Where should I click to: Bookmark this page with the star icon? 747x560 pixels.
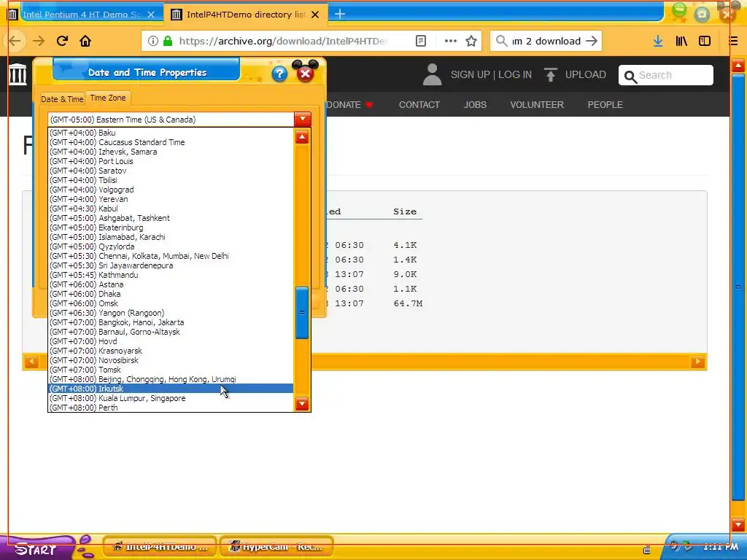pos(471,41)
